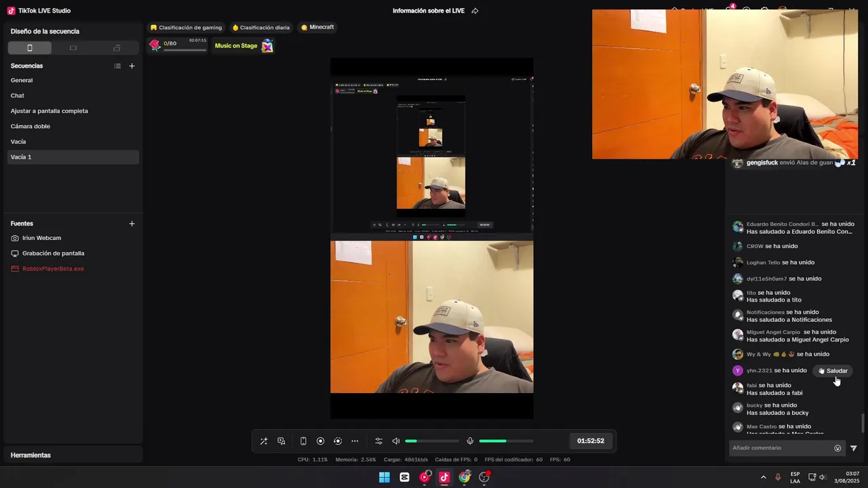The image size is (868, 488).
Task: Open the taskbar app icon after Chrome
Action: point(484,477)
